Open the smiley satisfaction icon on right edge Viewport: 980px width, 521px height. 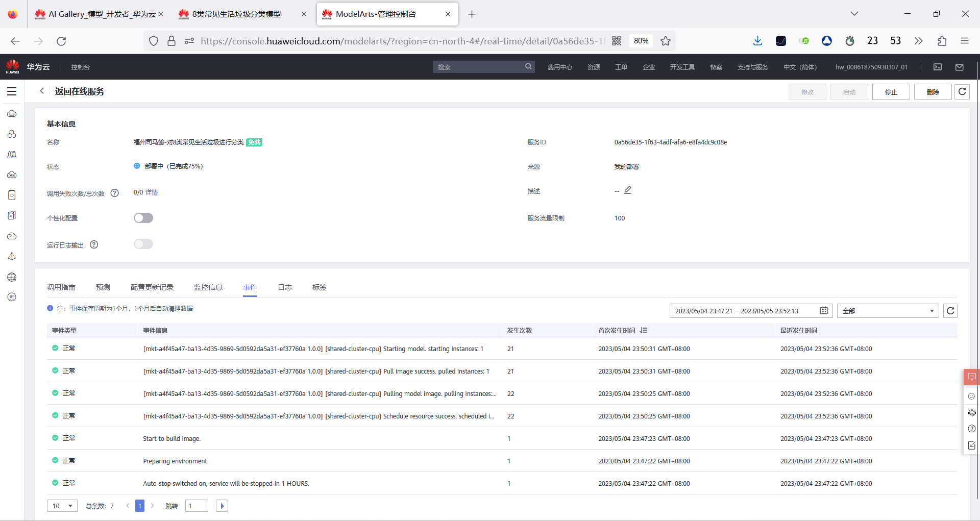tap(972, 396)
